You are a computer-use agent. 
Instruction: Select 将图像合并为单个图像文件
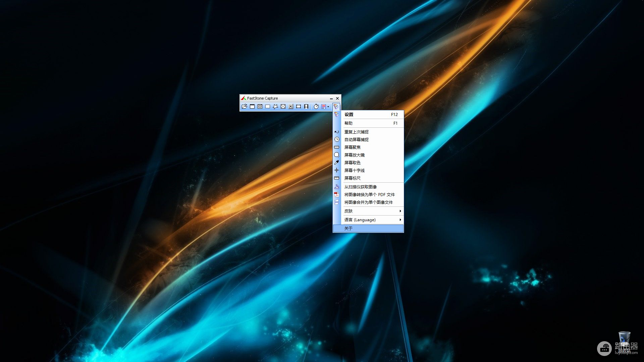coord(368,202)
